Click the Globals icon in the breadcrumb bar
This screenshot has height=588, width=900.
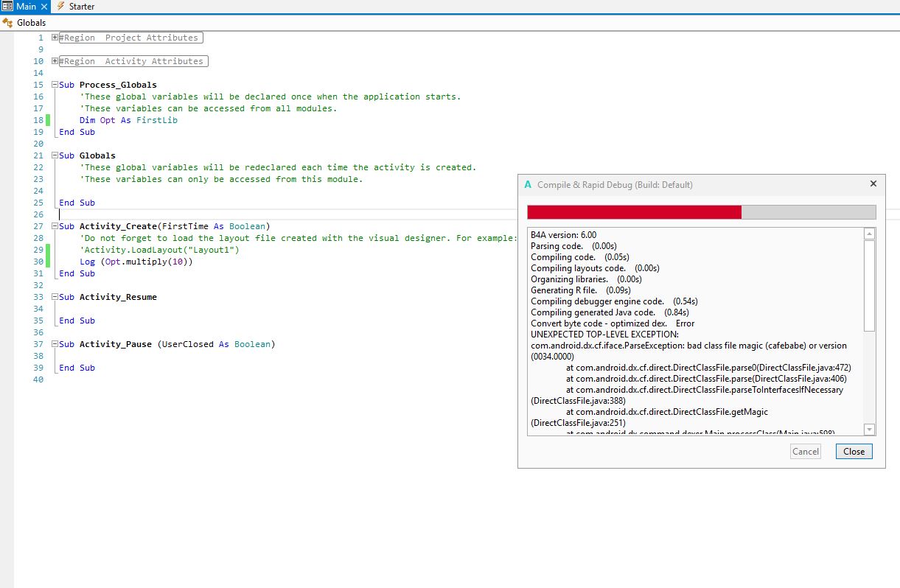8,23
